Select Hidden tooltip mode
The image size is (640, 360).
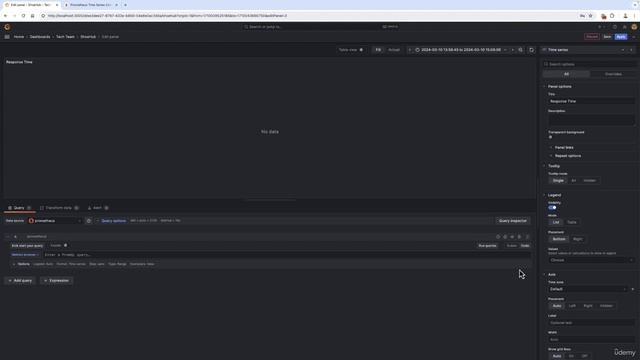(x=589, y=180)
